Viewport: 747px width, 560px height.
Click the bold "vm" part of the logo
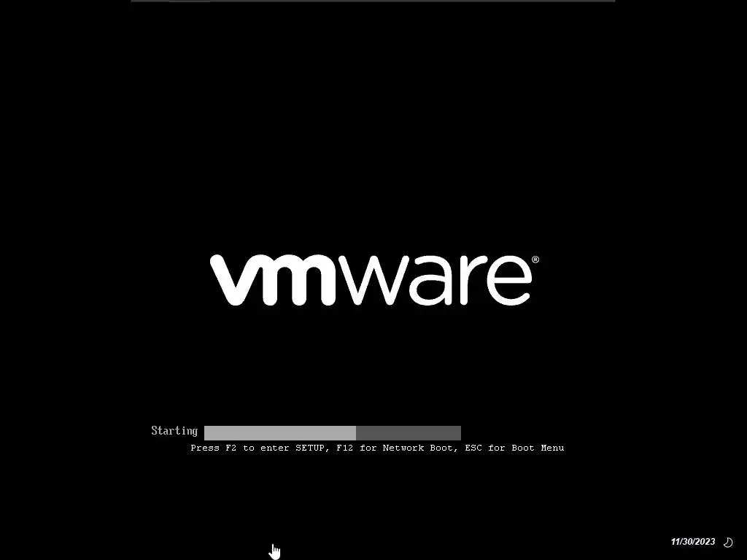pyautogui.click(x=273, y=280)
